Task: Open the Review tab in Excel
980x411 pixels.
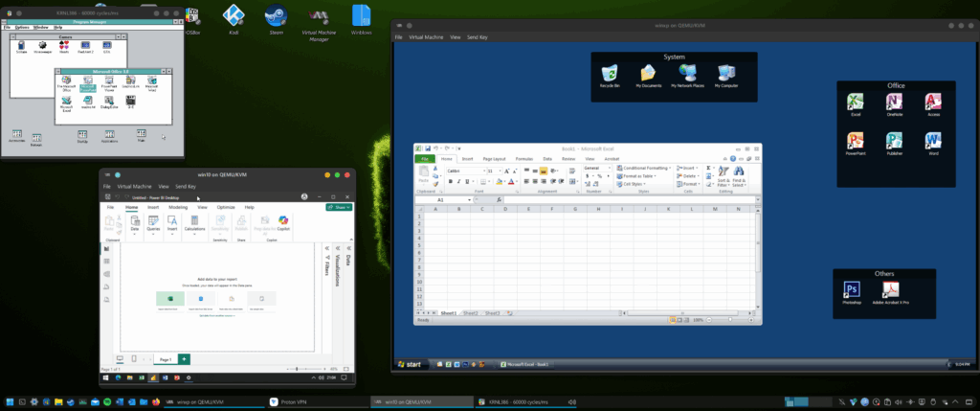Action: pos(568,159)
